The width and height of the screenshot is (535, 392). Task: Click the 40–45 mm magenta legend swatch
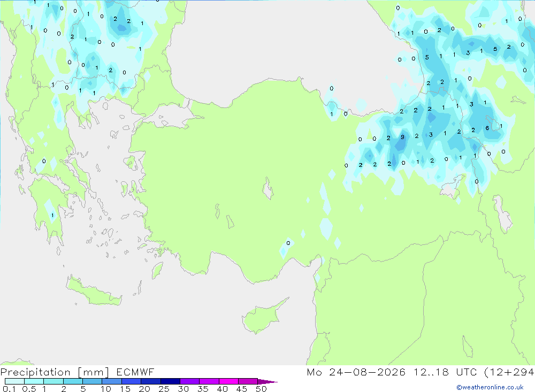point(228,381)
